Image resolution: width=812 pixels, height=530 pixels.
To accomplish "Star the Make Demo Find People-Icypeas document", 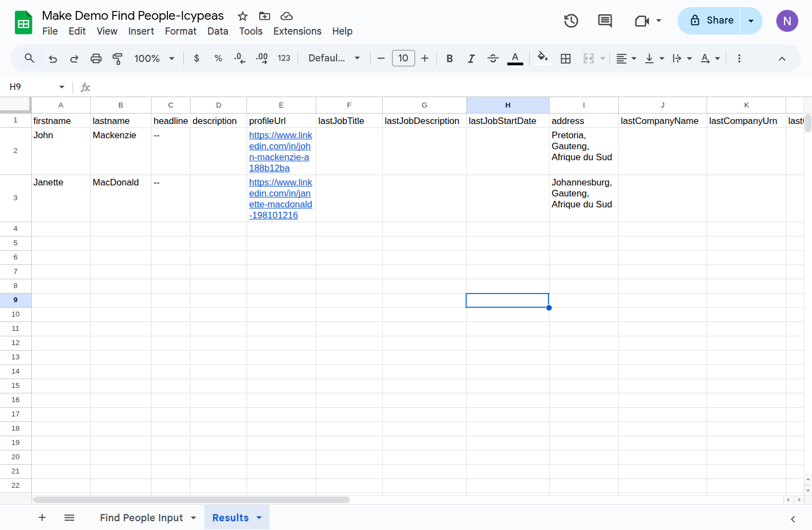I will (x=243, y=16).
